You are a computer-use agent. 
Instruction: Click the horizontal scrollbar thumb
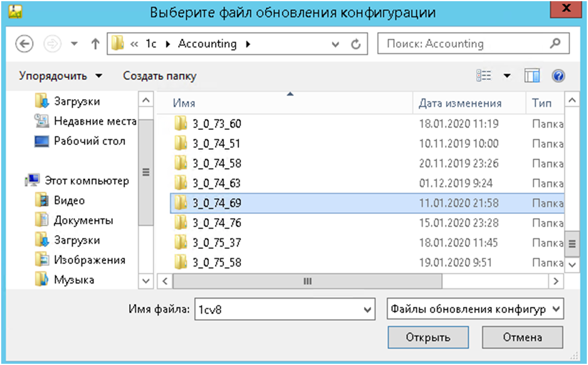pyautogui.click(x=307, y=281)
